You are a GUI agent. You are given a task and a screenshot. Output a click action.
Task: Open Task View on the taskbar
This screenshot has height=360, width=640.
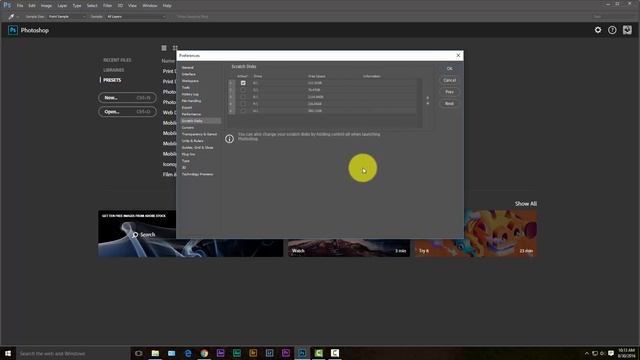pyautogui.click(x=138, y=353)
